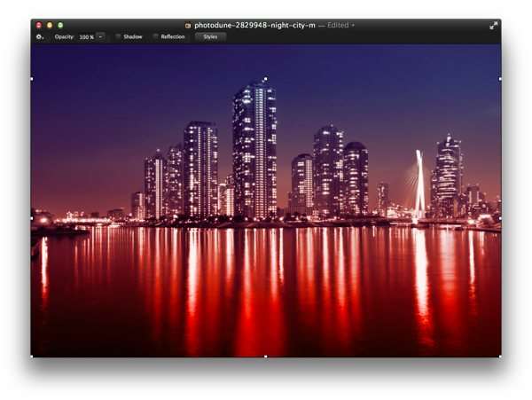Click the green zoom window button
The image size is (532, 400).
[x=60, y=25]
